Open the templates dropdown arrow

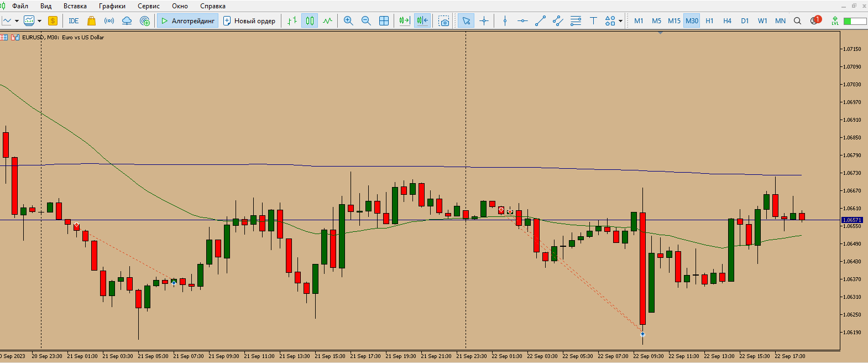coord(40,21)
